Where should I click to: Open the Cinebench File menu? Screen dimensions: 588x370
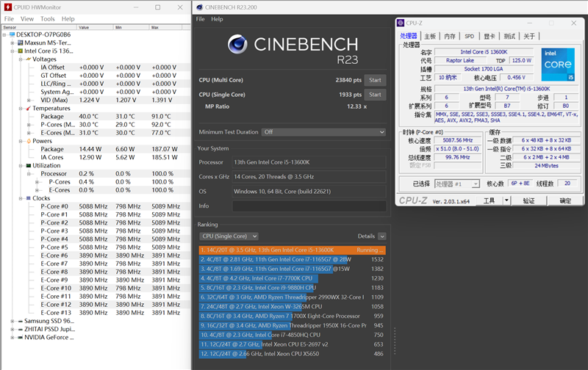[200, 19]
